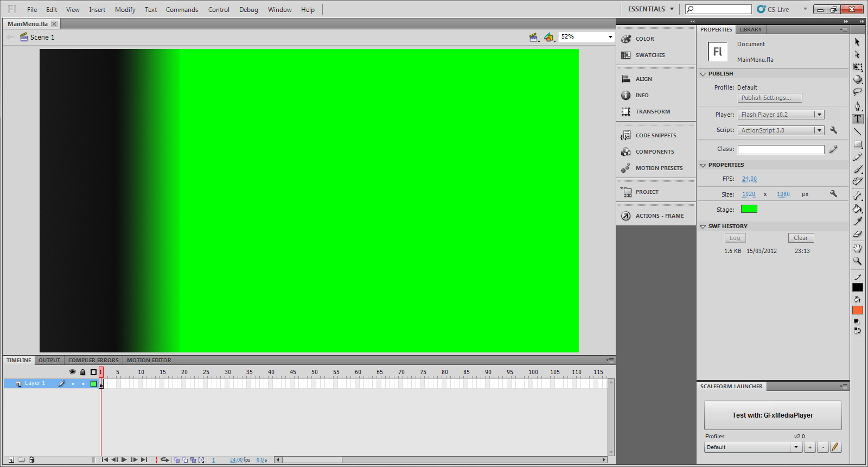Delete layer with timeline trash icon
The width and height of the screenshot is (868, 467).
31,460
